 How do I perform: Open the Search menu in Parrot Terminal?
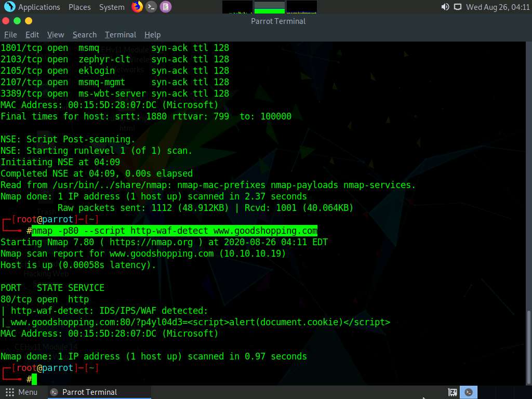85,35
